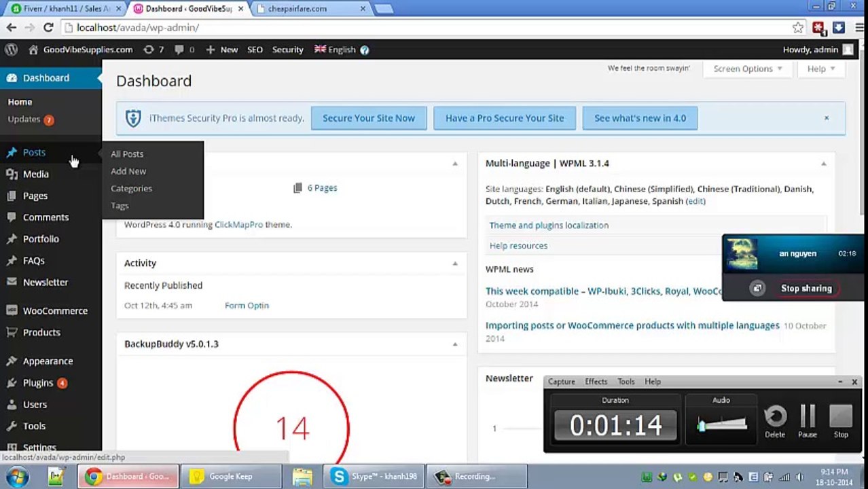This screenshot has height=489, width=868.
Task: Adjust the recorder Audio volume slider
Action: [722, 425]
